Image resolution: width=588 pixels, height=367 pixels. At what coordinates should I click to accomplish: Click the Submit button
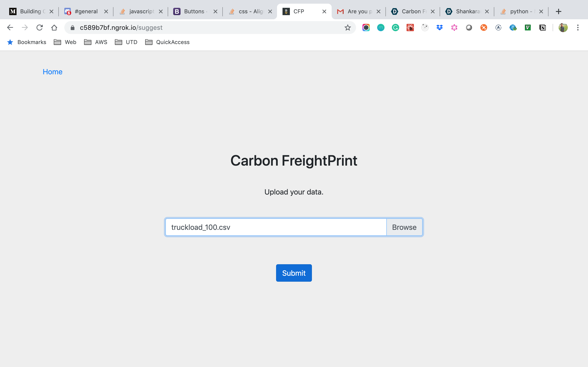[x=294, y=273]
